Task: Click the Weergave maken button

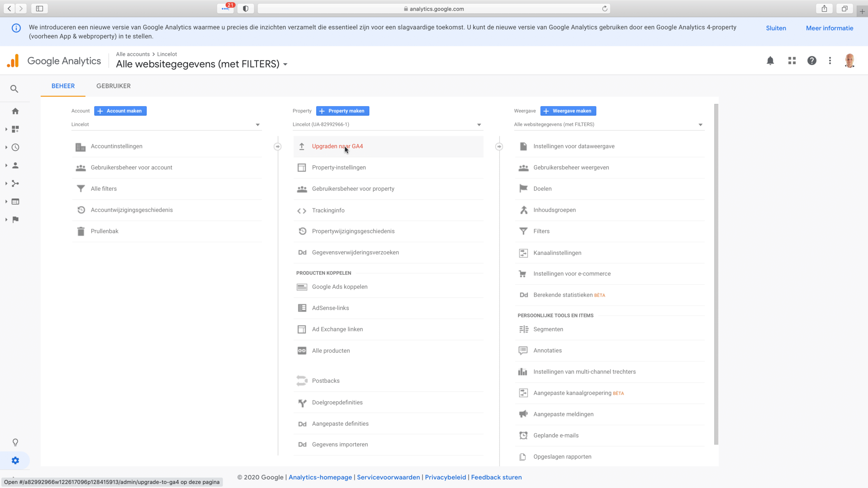Action: click(568, 111)
